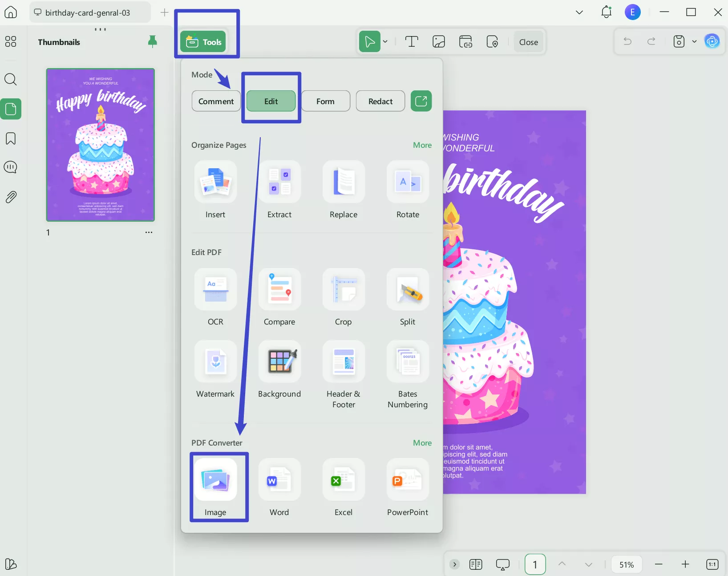Open the Bates Numbering tool
728x576 pixels.
tap(408, 375)
